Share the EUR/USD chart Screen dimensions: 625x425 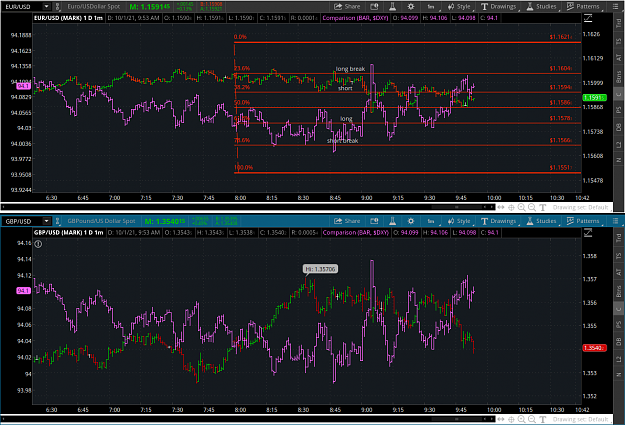pos(347,6)
